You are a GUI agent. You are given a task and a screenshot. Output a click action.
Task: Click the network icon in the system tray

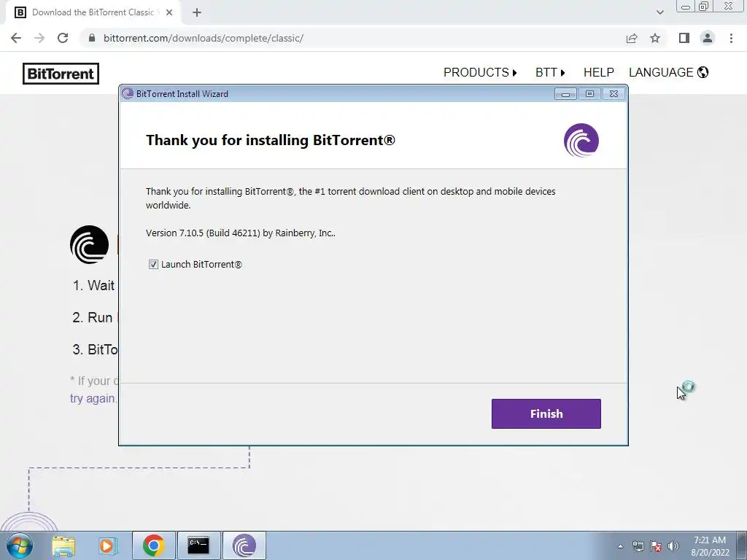coord(638,546)
